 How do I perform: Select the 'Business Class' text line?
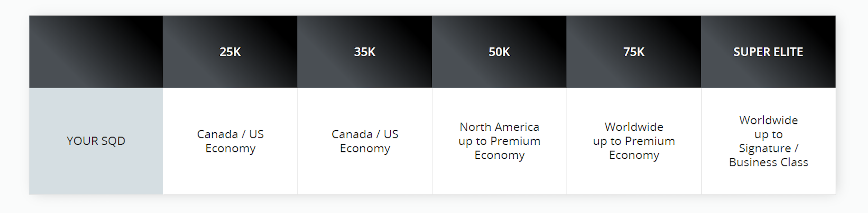(x=769, y=162)
